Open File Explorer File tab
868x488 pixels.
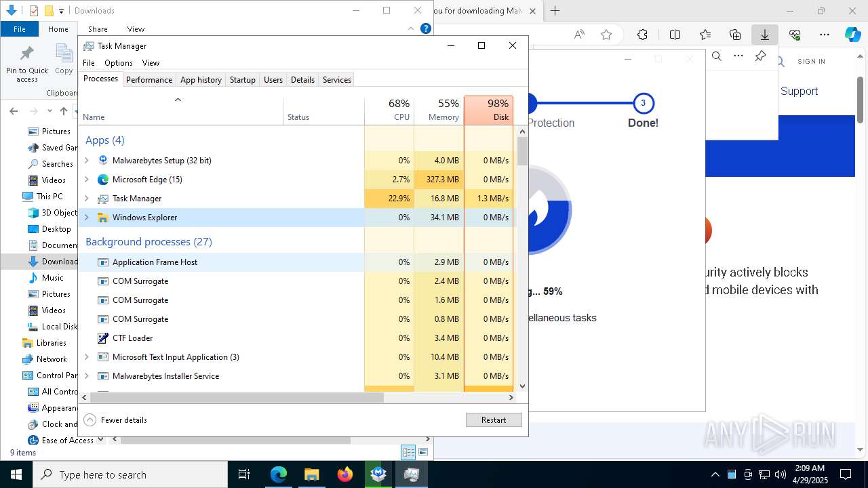pyautogui.click(x=20, y=29)
